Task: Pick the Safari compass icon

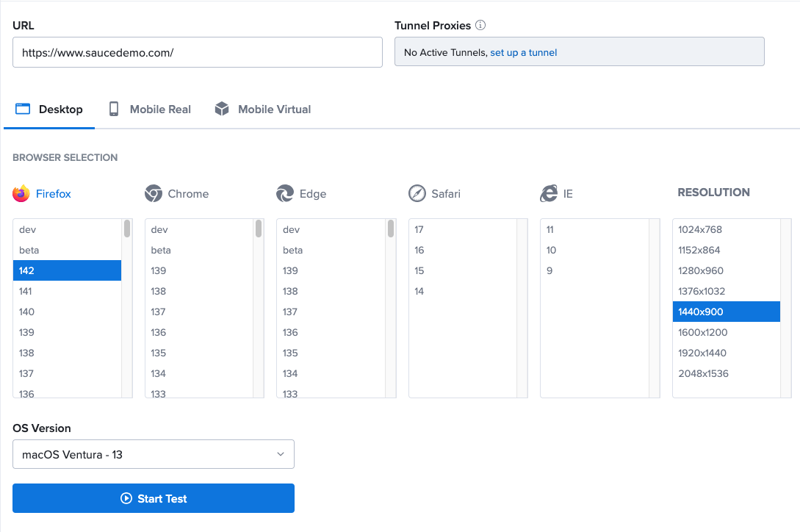Action: pyautogui.click(x=417, y=194)
